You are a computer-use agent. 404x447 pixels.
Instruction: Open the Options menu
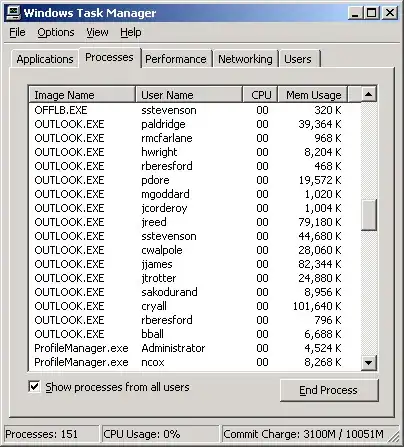pyautogui.click(x=56, y=32)
